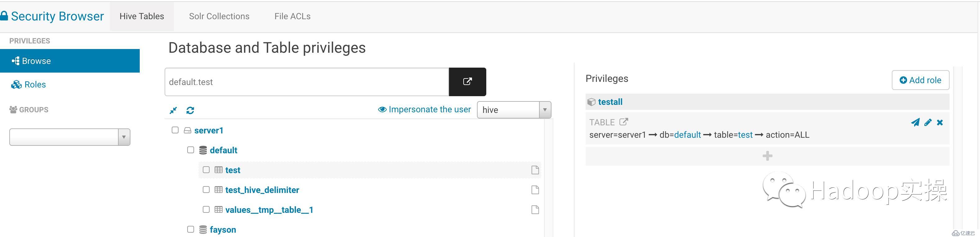Click the external-link icon next to TABLE
This screenshot has width=980, height=237.
pyautogui.click(x=624, y=122)
